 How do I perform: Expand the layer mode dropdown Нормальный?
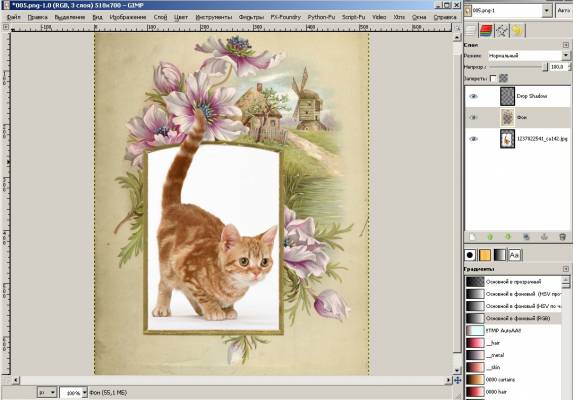(528, 56)
